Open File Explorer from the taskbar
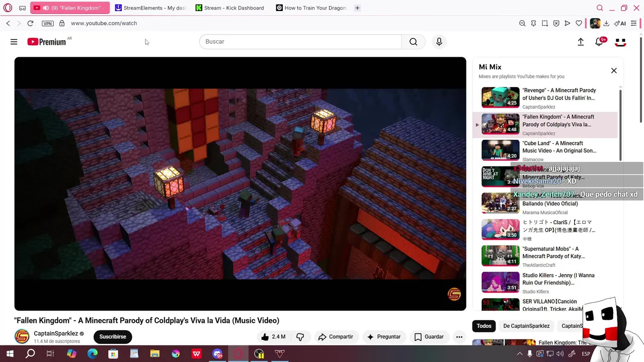Viewport: 644px width, 362px height. coord(155,354)
